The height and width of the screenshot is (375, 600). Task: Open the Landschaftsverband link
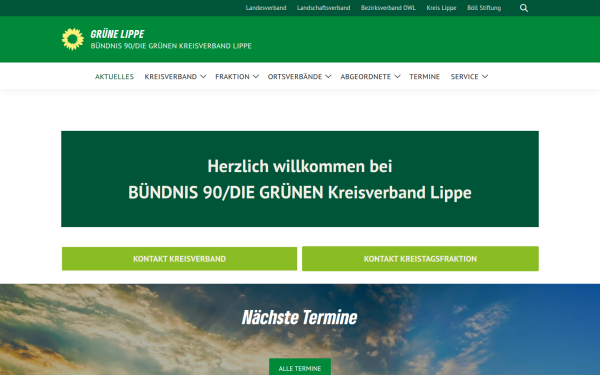(323, 8)
